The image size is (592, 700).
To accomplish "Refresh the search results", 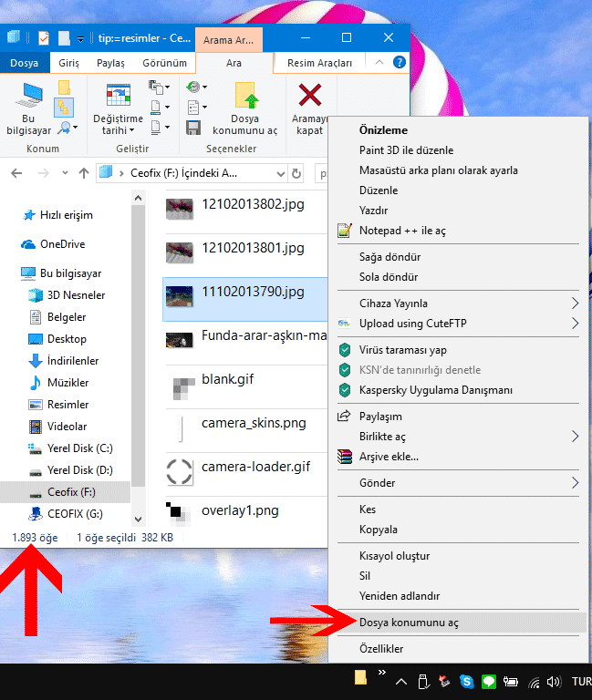I will click(296, 174).
